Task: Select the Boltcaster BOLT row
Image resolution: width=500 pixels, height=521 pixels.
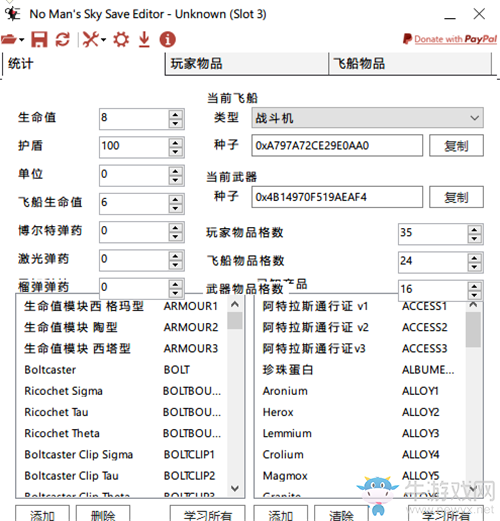Action: pos(122,370)
